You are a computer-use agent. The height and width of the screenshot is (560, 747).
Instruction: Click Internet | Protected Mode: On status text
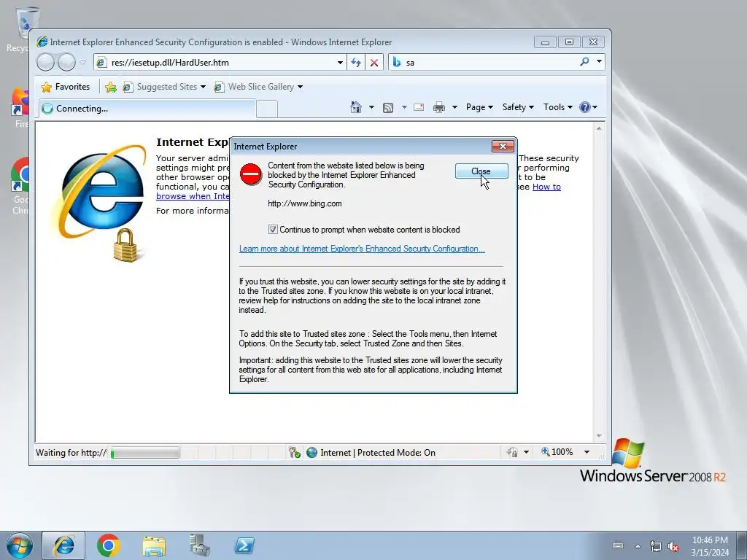click(378, 452)
